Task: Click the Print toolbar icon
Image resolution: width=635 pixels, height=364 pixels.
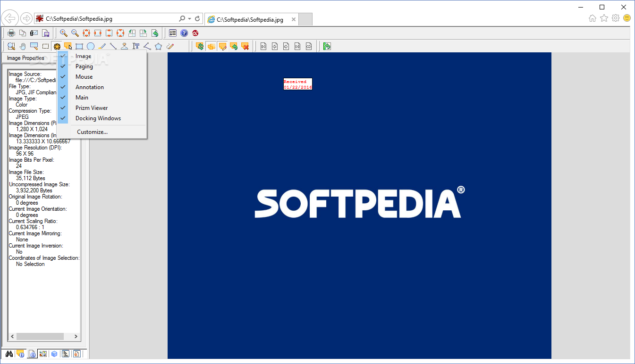Action: 11,33
